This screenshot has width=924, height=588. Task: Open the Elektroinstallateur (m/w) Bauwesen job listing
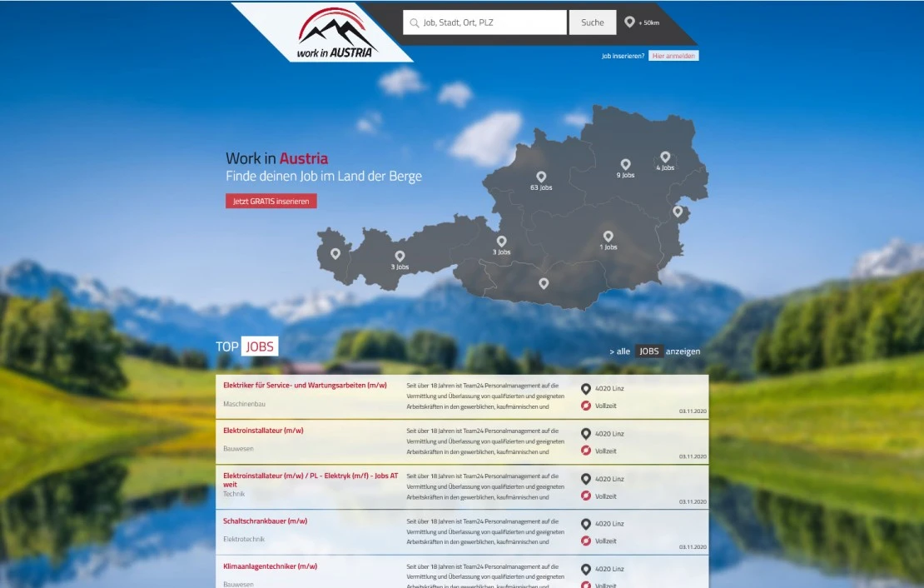[x=263, y=431]
